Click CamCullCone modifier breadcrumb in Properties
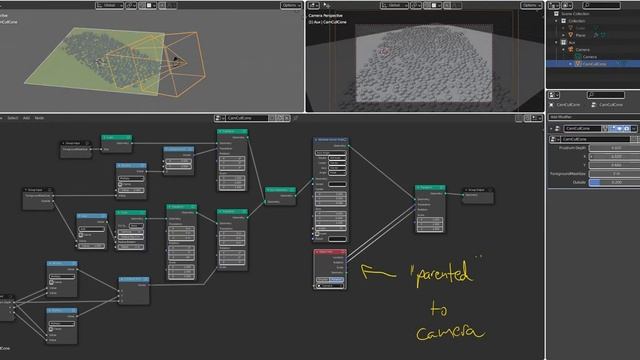 click(611, 105)
